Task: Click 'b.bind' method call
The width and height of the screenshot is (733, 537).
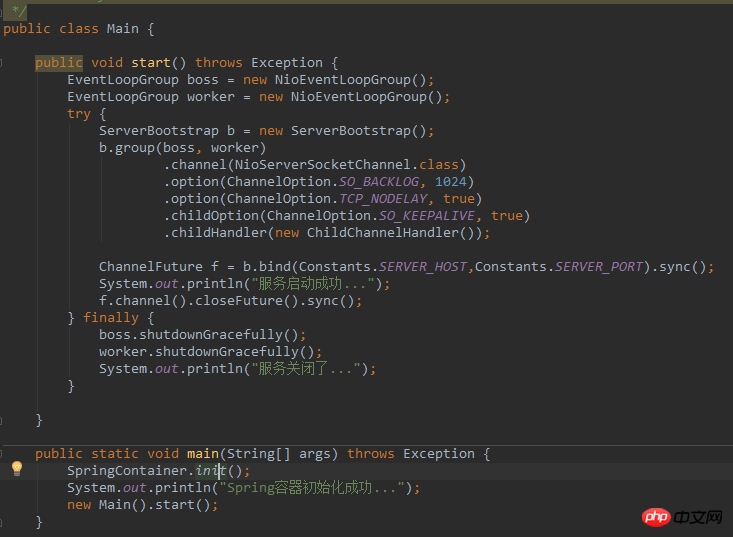Action: 267,267
